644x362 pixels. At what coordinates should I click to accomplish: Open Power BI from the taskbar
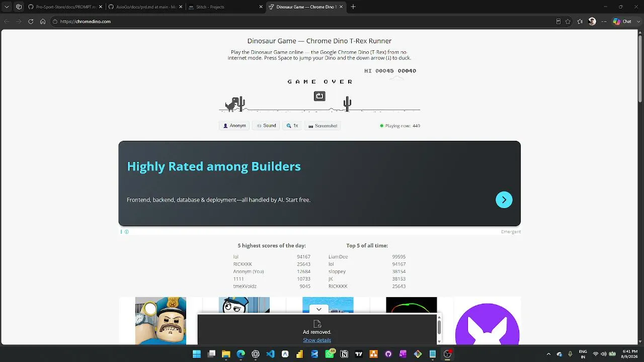point(300,354)
